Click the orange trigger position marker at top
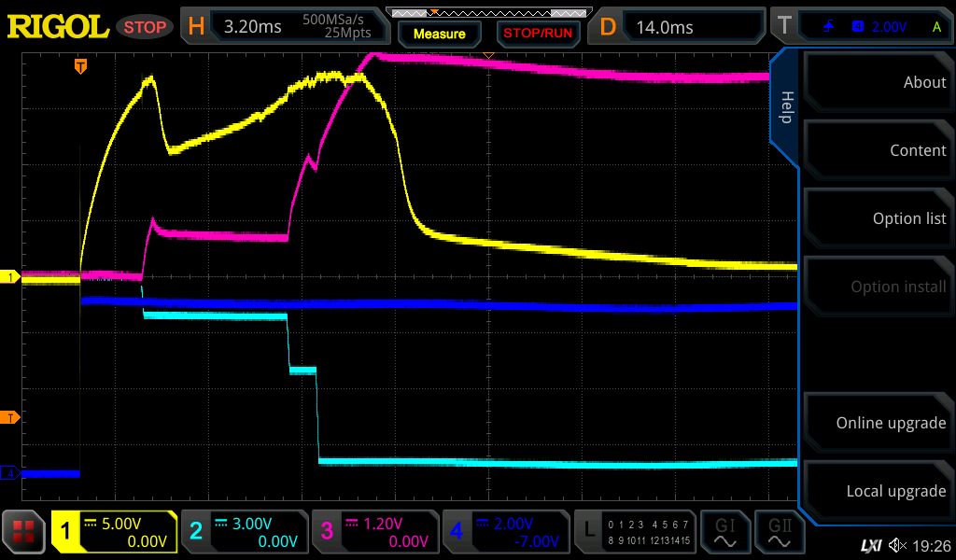This screenshot has width=956, height=560. [81, 65]
